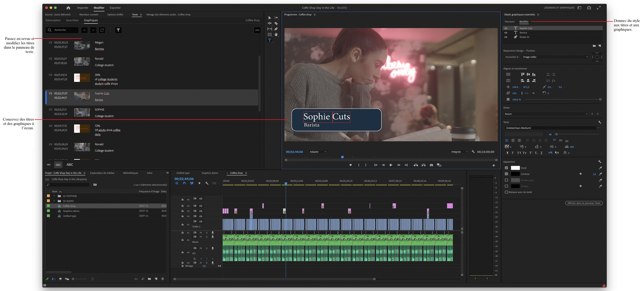Switch to the Sous-titres tab
The width and height of the screenshot is (644, 291).
click(x=72, y=20)
